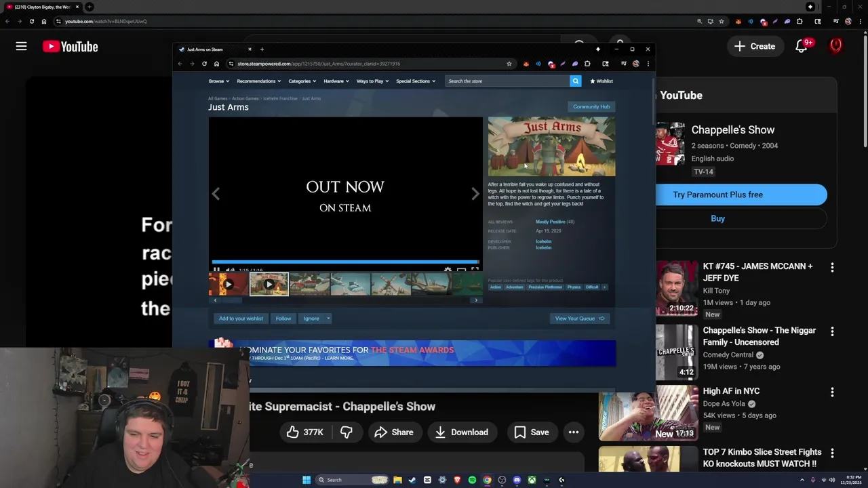Click the All Games breadcrumb
The width and height of the screenshot is (868, 488).
218,98
